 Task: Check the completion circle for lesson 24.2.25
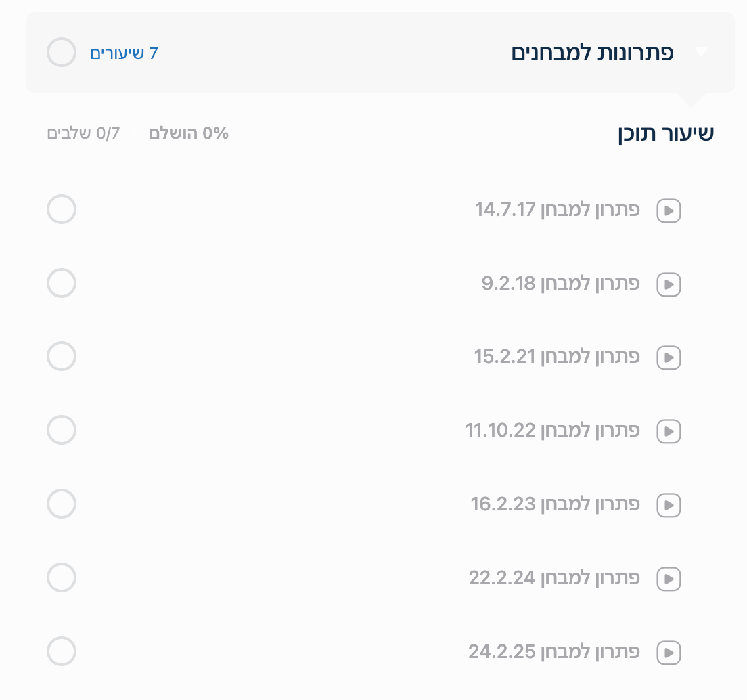click(62, 651)
